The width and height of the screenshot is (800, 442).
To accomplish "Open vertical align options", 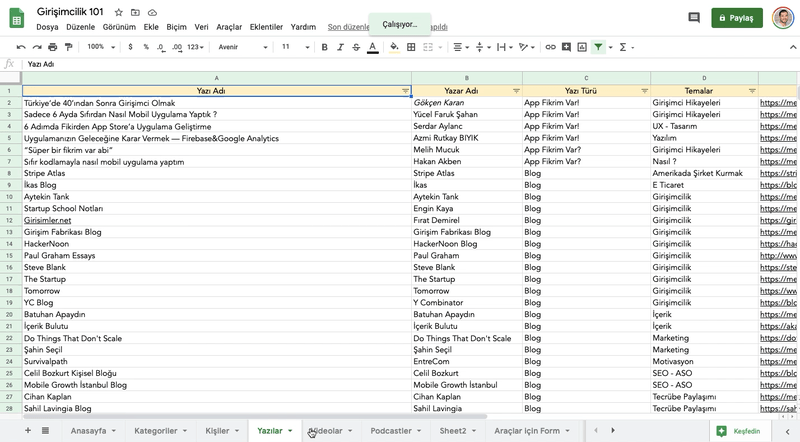I will click(x=483, y=47).
